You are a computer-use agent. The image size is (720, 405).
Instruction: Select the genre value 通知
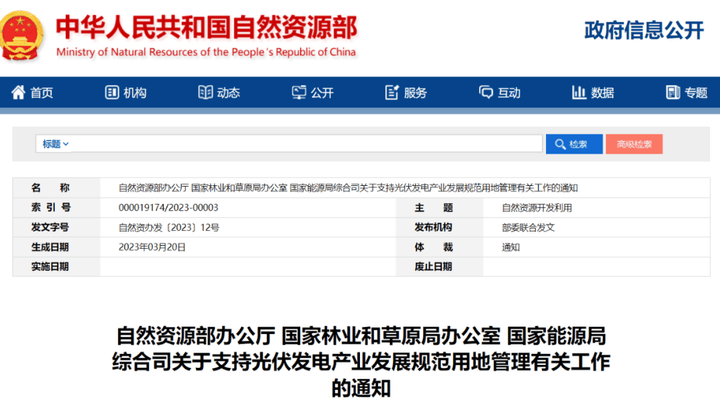pos(511,247)
